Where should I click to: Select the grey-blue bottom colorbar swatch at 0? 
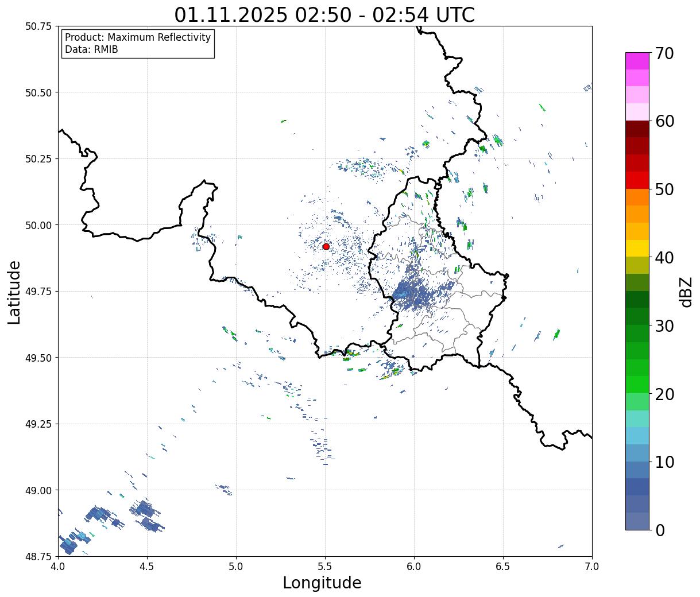pos(637,521)
